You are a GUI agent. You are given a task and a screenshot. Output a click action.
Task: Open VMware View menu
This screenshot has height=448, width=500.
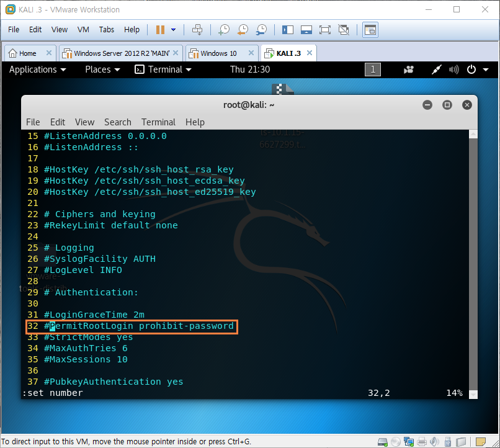(60, 30)
